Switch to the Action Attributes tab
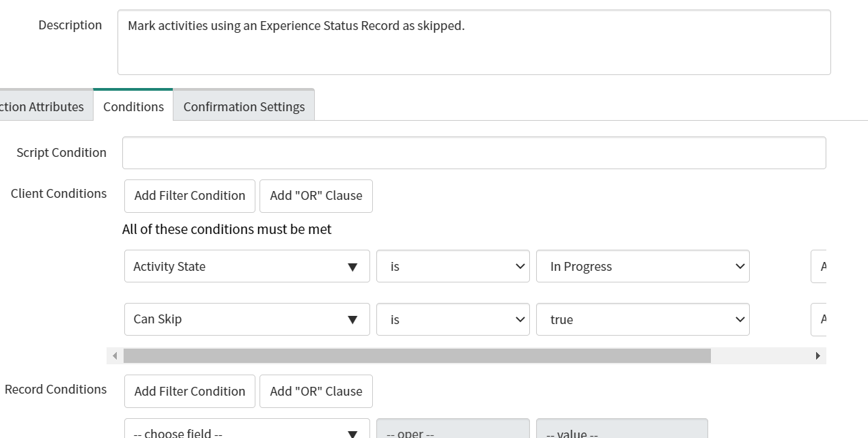The width and height of the screenshot is (868, 438). tap(41, 106)
